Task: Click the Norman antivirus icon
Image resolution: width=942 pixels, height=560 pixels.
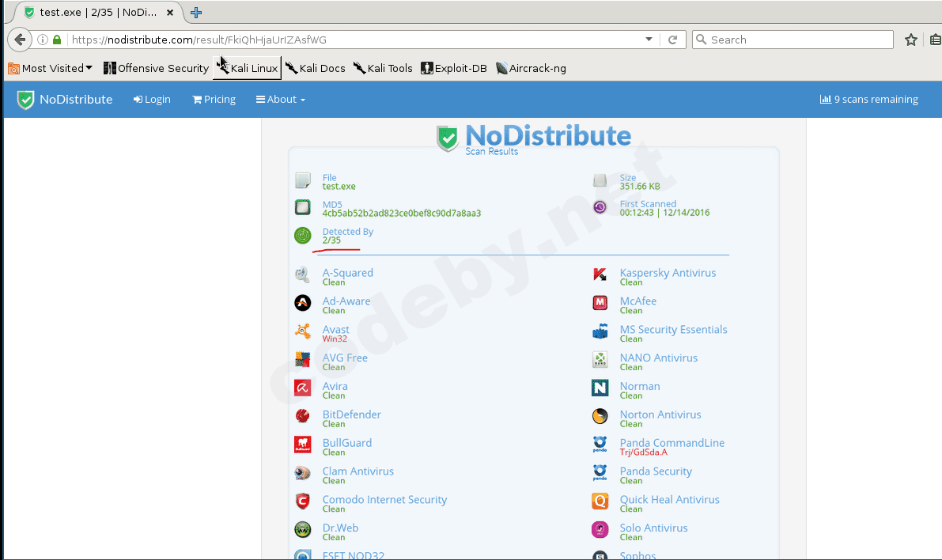Action: tap(600, 388)
